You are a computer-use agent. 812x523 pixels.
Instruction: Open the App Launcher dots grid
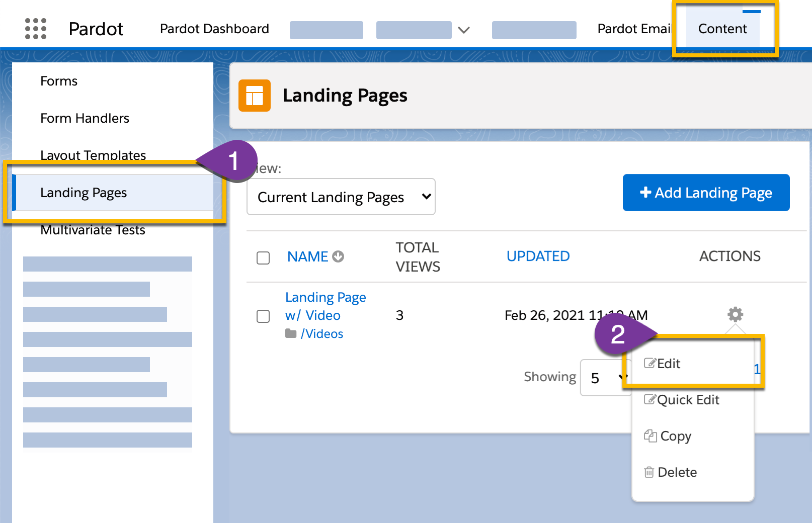point(36,29)
